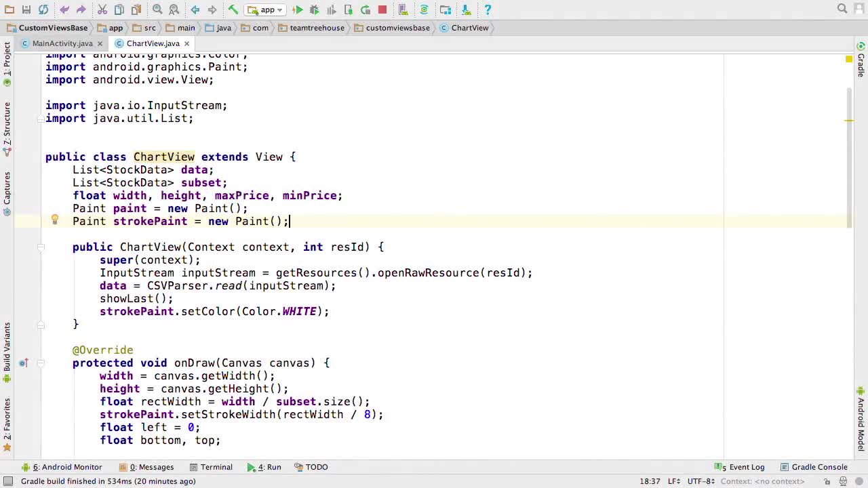Click the Open folder toolbar icon

pyautogui.click(x=9, y=9)
